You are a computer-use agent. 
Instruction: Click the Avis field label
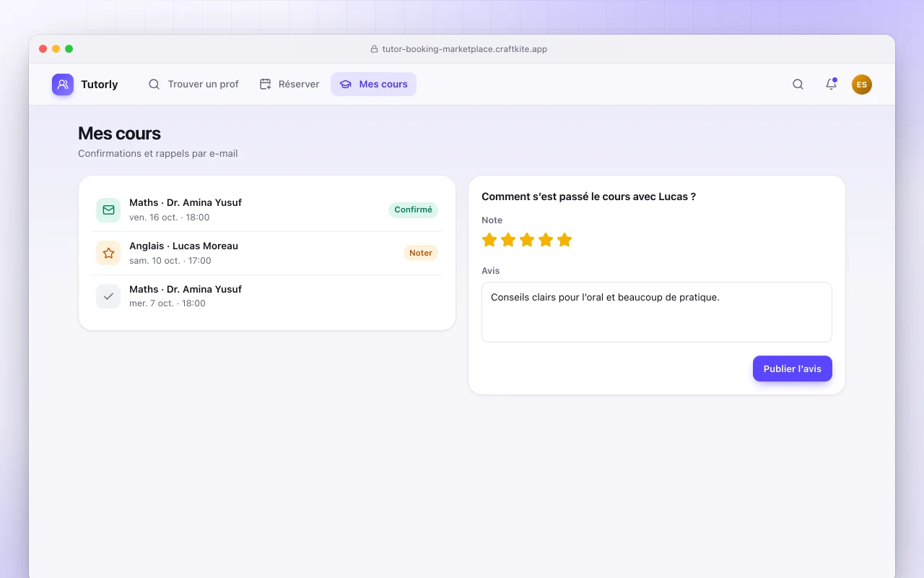pyautogui.click(x=491, y=271)
